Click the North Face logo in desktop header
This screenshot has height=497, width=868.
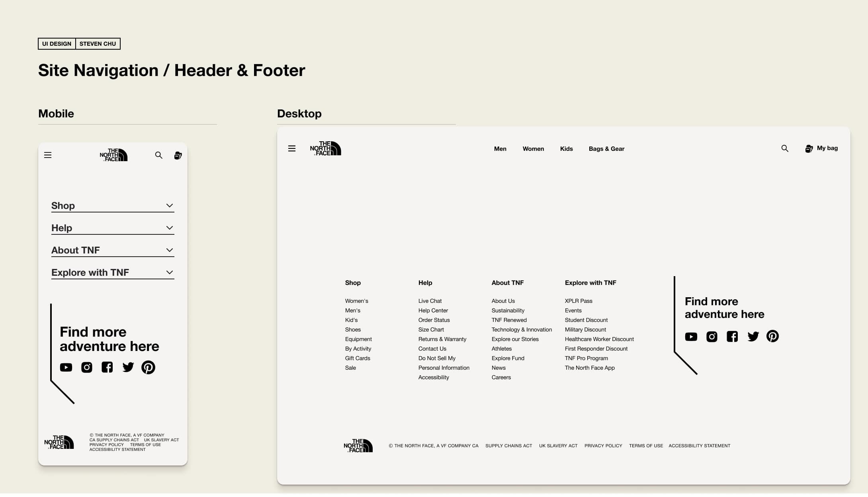(x=326, y=148)
